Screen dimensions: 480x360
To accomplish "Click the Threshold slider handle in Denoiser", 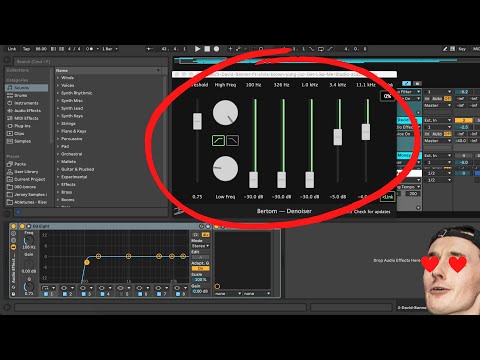I will point(197,121).
